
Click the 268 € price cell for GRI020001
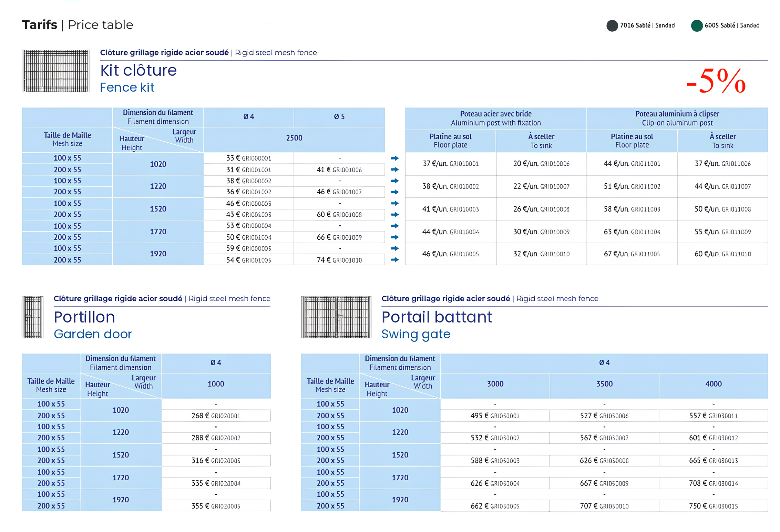tap(216, 416)
